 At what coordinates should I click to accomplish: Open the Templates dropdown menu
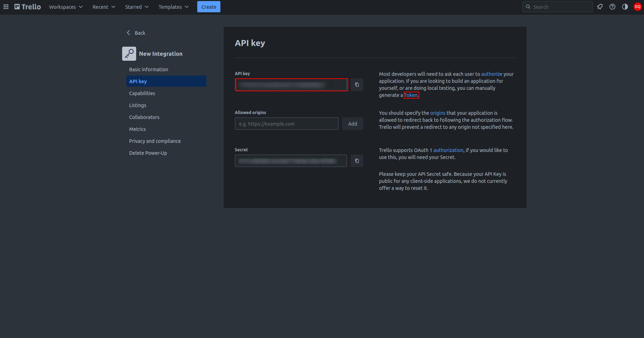pyautogui.click(x=173, y=7)
